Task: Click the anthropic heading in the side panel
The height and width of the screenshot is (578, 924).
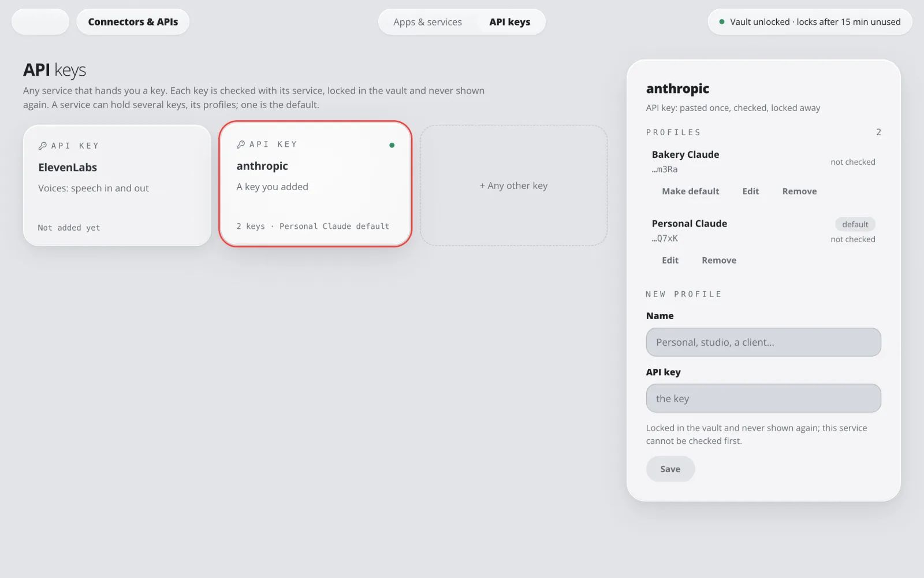Action: pos(677,88)
